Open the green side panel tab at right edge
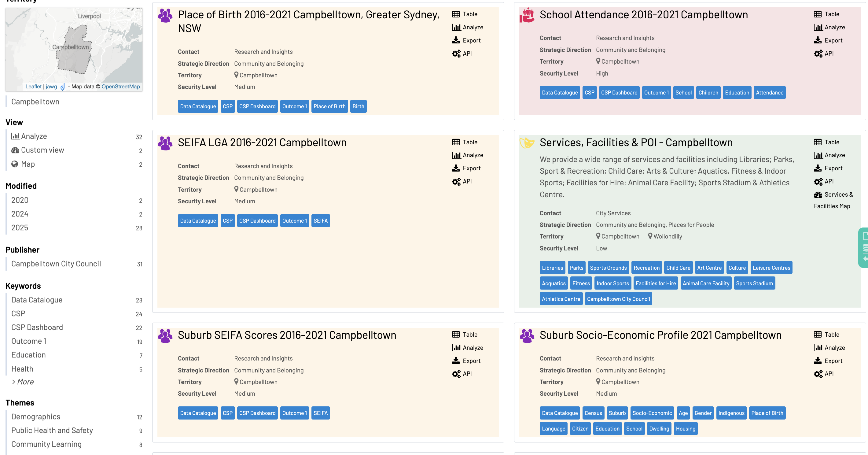This screenshot has width=868, height=455. (x=864, y=248)
